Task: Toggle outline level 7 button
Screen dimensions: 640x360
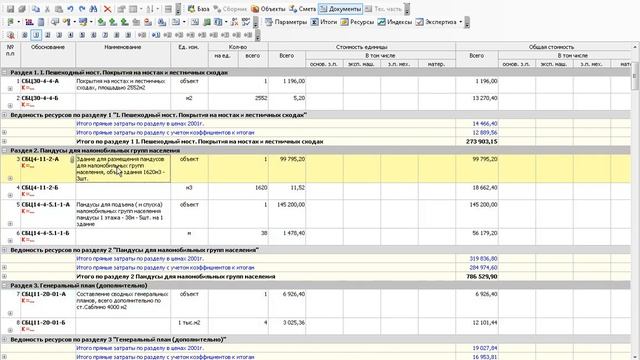Action: (x=105, y=35)
